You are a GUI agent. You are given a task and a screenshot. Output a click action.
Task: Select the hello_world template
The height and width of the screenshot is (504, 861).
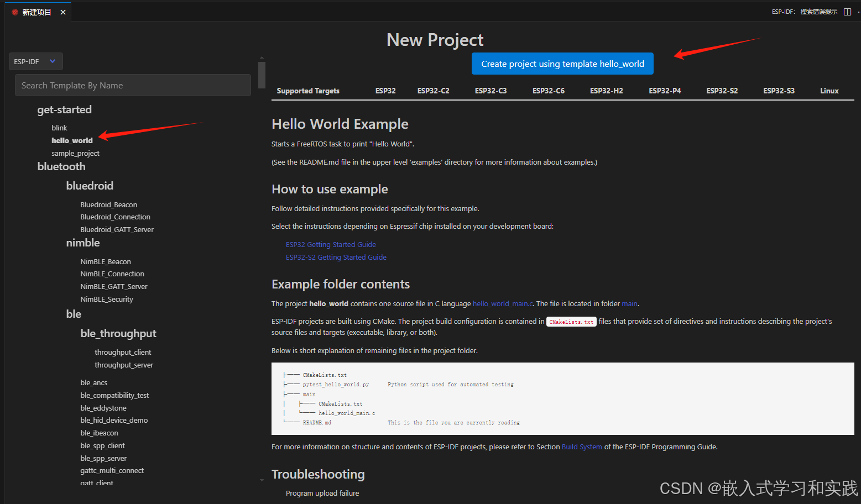click(x=72, y=140)
